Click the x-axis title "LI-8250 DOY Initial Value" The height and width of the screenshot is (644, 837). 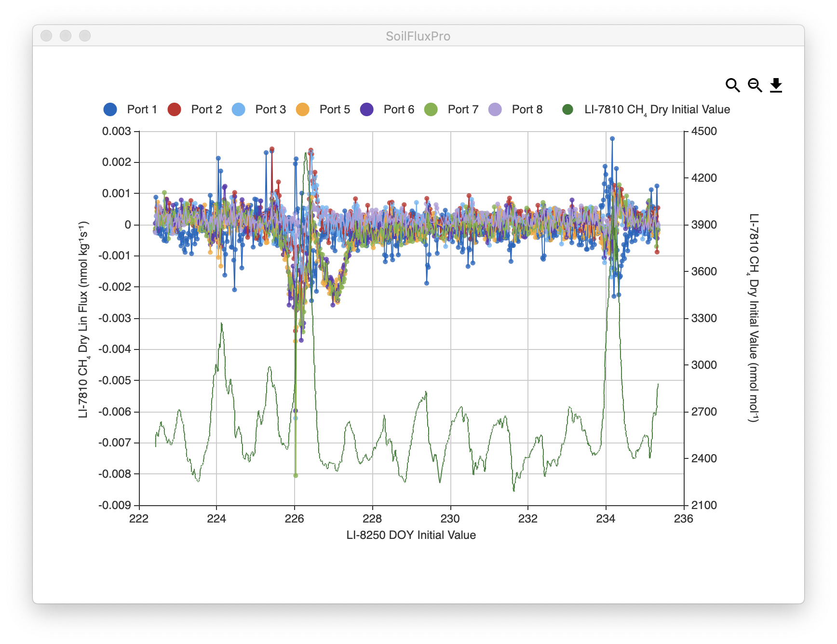(411, 535)
